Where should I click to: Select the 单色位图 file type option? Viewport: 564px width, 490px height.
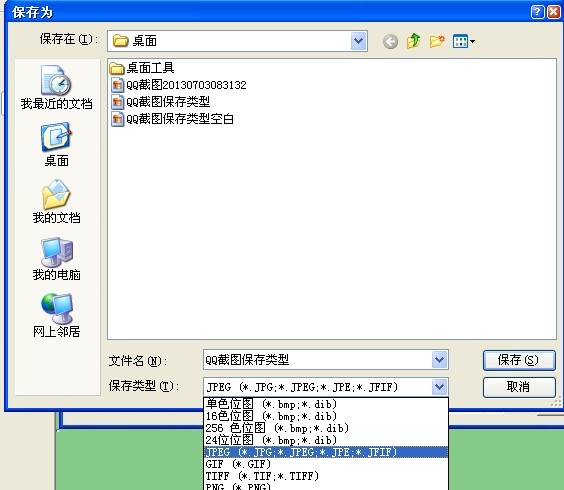coord(326,404)
